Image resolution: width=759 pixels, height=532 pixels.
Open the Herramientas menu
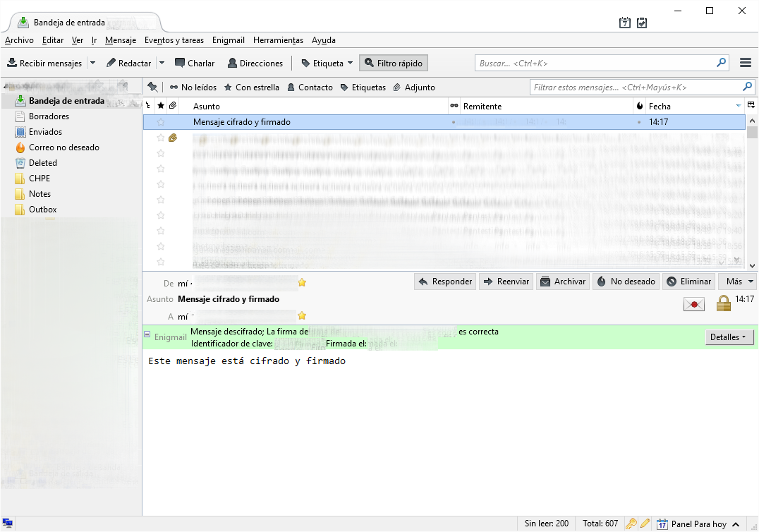coord(279,40)
